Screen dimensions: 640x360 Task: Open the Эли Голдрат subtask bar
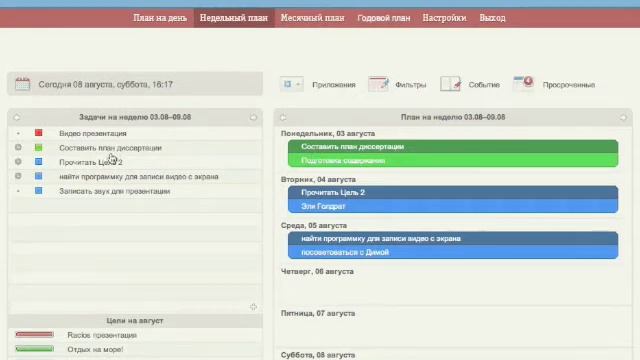click(x=453, y=206)
